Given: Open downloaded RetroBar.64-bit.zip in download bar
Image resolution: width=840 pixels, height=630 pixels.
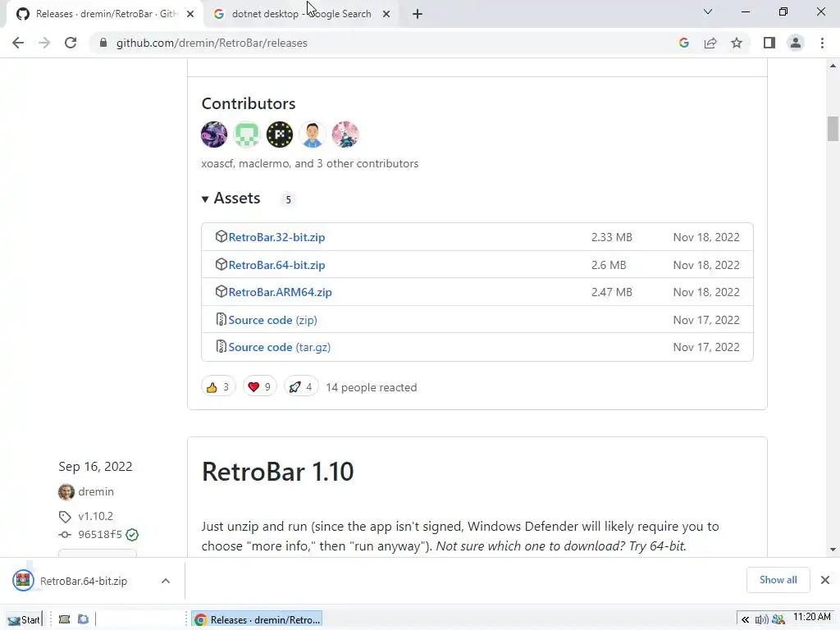Looking at the screenshot, I should (84, 582).
